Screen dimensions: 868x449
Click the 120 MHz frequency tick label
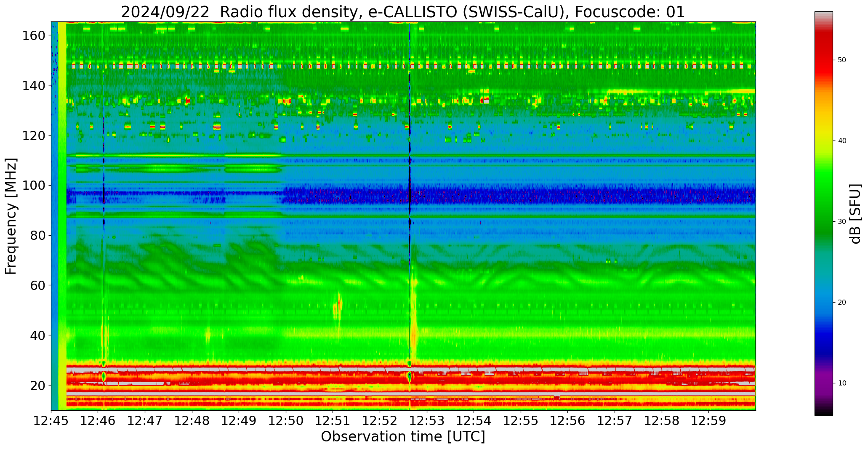pyautogui.click(x=34, y=135)
